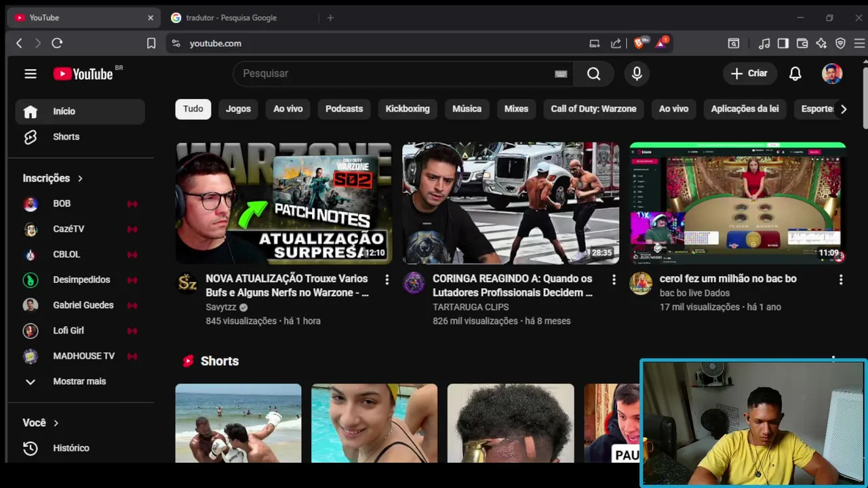Open the Brave playlist music note icon
The width and height of the screenshot is (868, 488).
tap(764, 43)
